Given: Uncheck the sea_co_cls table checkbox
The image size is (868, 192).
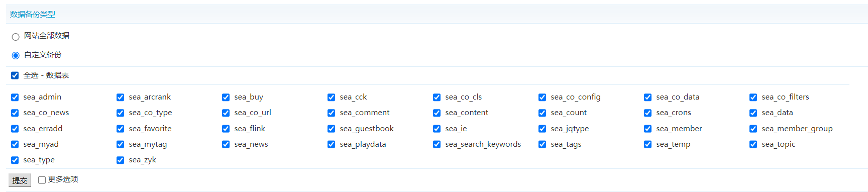Looking at the screenshot, I should (x=437, y=98).
